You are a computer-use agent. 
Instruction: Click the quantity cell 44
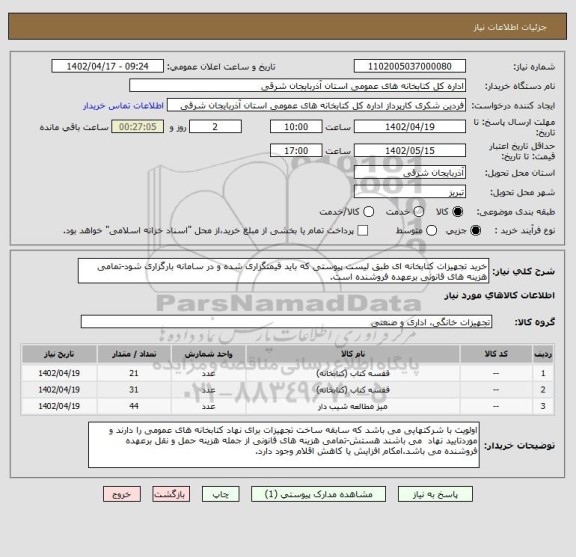[x=134, y=406]
